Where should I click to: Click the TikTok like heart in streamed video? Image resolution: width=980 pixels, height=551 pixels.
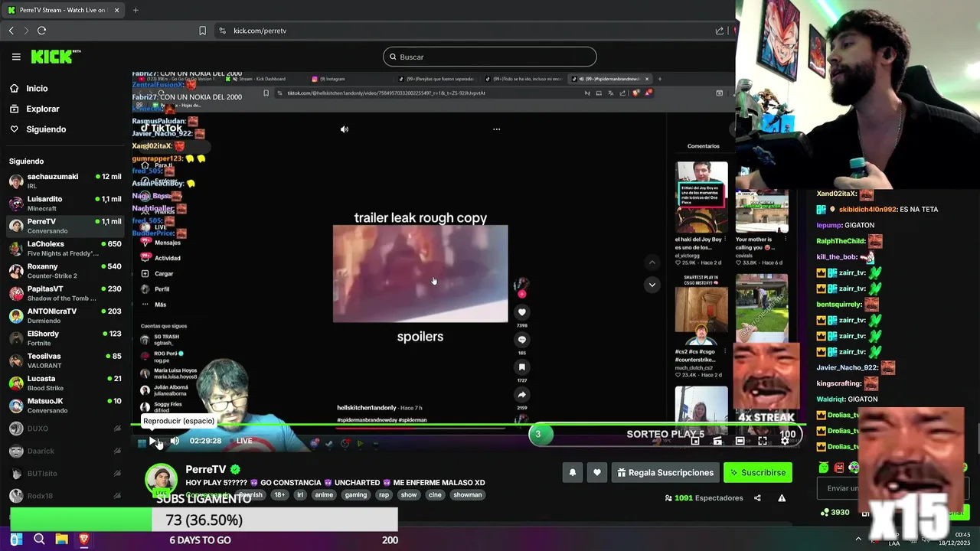click(x=522, y=312)
